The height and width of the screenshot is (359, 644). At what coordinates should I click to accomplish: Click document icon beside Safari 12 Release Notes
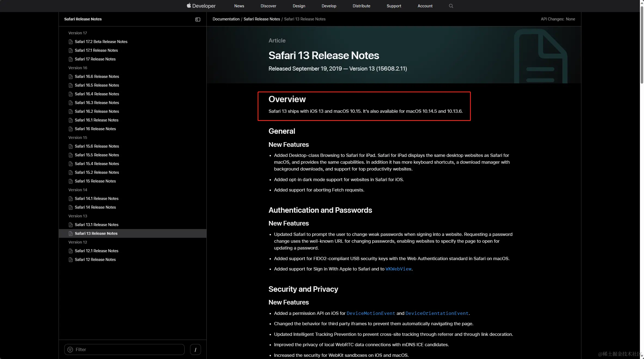click(71, 260)
